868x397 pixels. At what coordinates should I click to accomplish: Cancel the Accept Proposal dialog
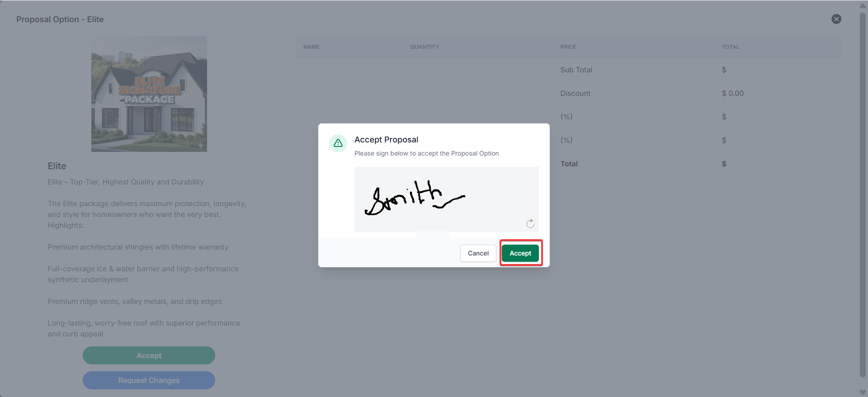478,253
